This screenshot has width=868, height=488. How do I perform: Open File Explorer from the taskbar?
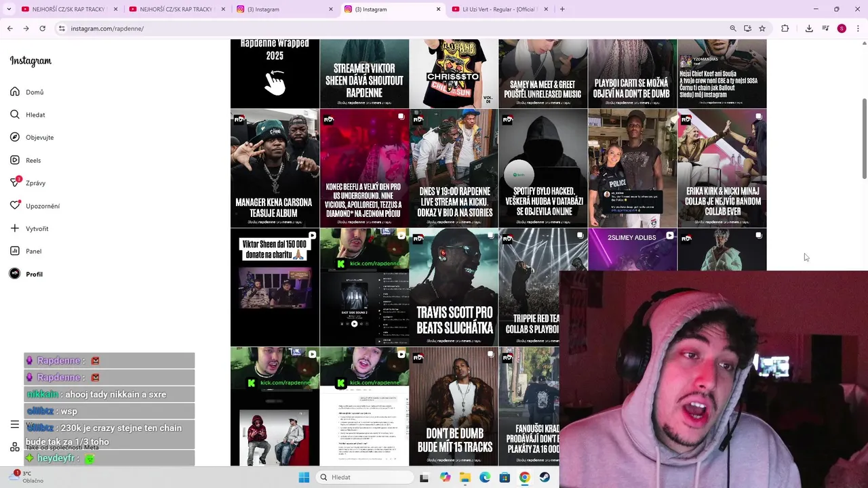pos(465,477)
